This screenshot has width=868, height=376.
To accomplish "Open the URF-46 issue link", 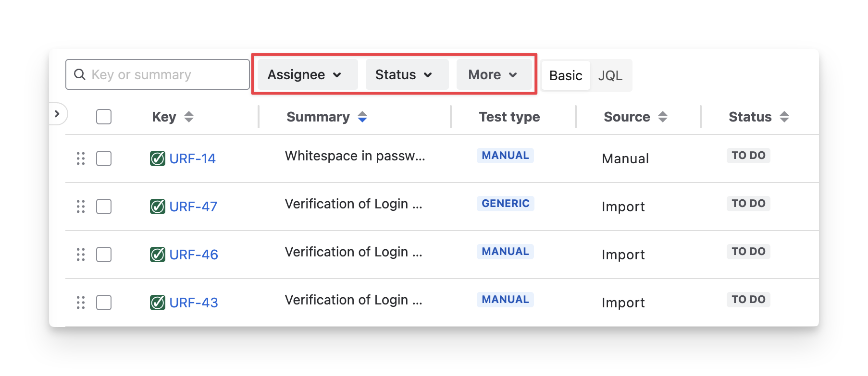I will (x=194, y=255).
